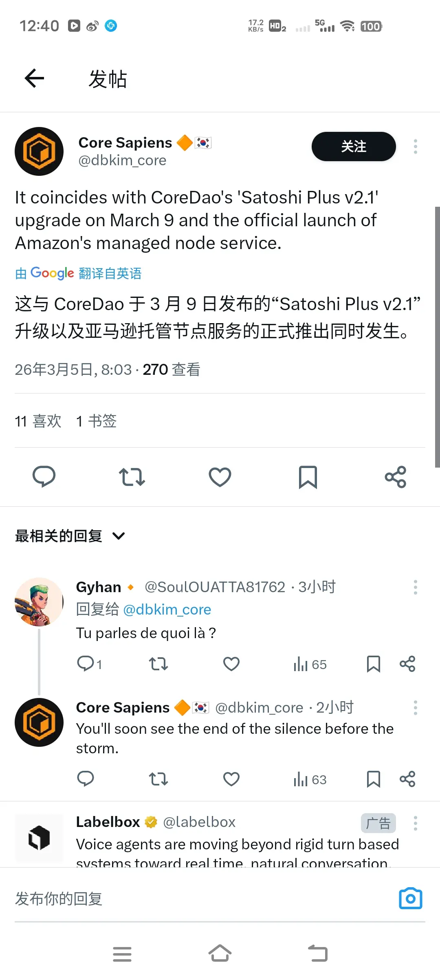Open more options for the main post

tap(415, 147)
